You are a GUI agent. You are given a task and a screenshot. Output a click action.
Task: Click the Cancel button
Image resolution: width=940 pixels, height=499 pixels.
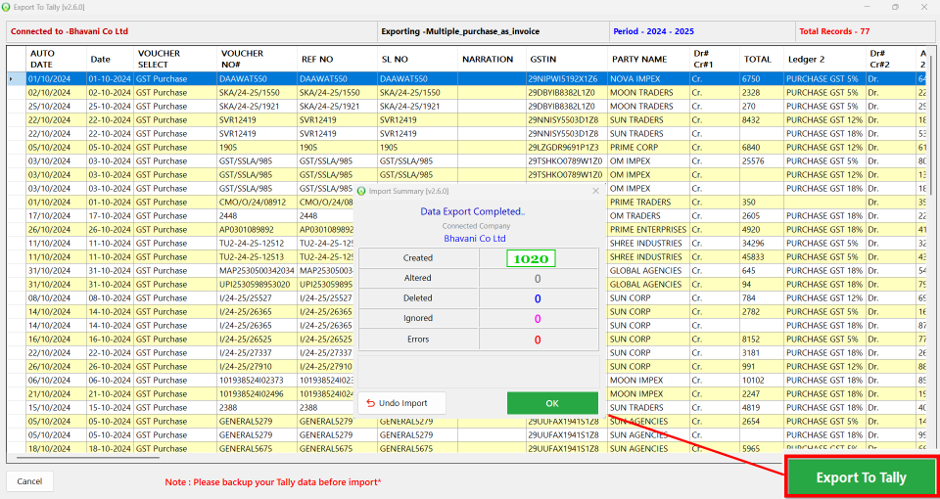(29, 481)
